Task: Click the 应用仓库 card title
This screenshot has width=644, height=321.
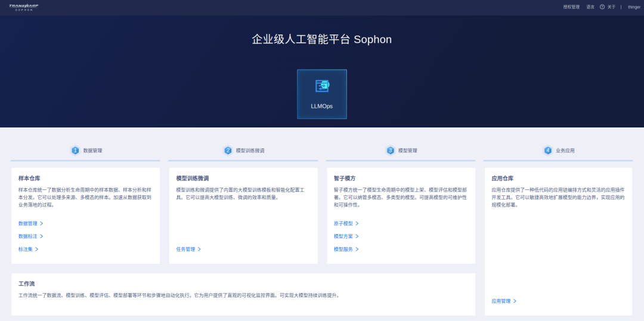Action: point(502,178)
